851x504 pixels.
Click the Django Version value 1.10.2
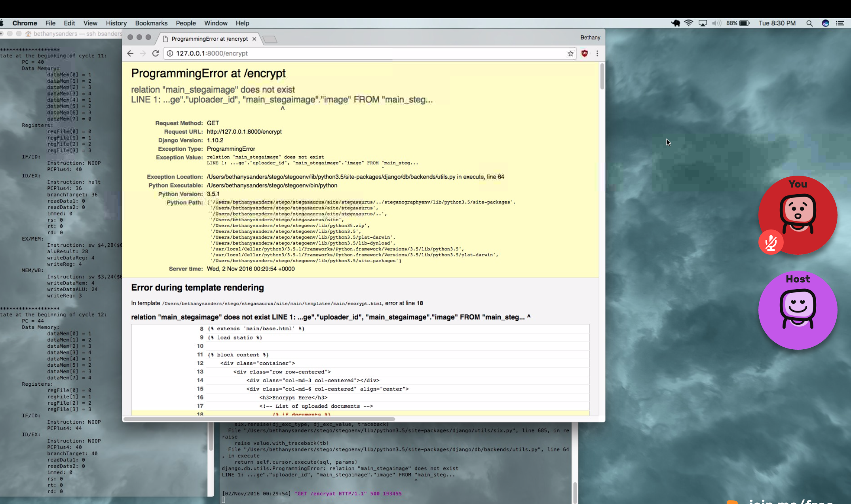point(215,140)
